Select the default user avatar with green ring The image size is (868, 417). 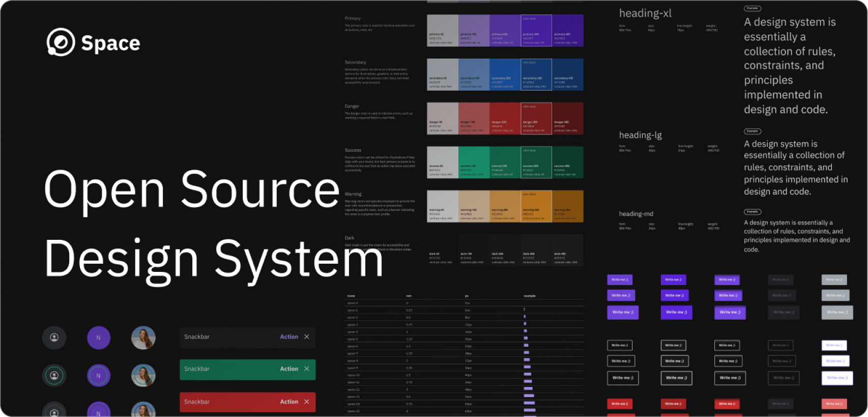coord(54,376)
